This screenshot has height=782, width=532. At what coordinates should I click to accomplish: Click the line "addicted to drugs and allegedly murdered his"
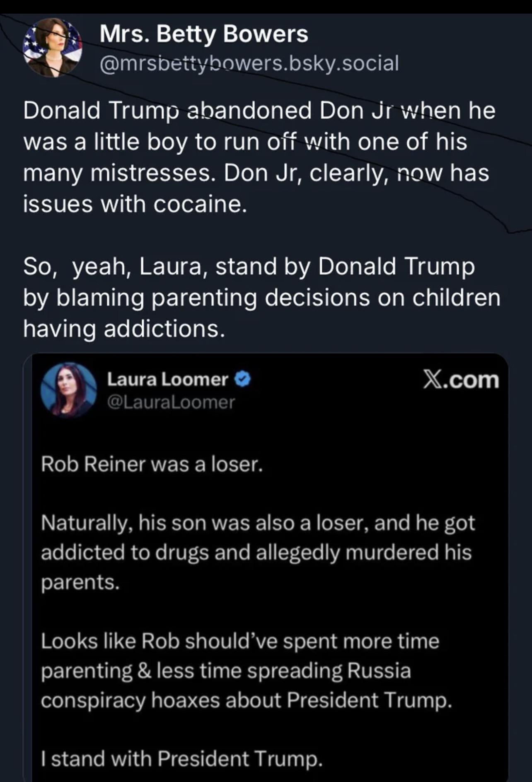pyautogui.click(x=256, y=553)
